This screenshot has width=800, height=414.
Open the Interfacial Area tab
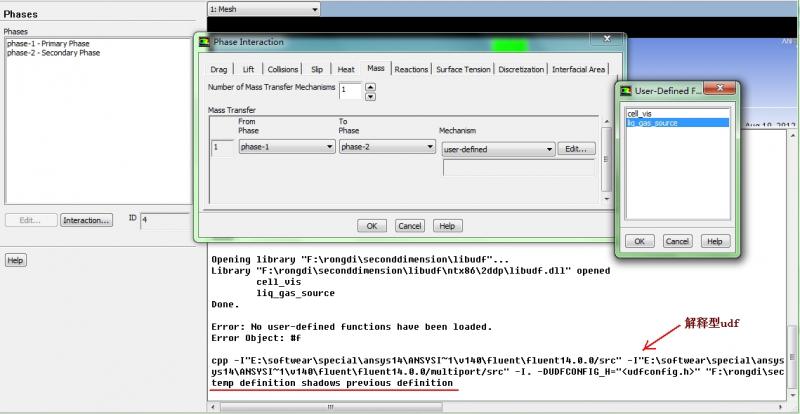tap(579, 69)
